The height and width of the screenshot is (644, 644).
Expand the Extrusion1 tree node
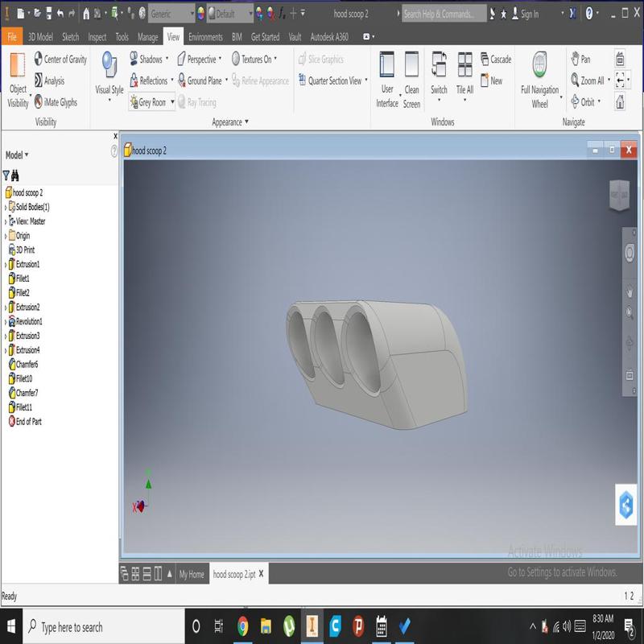click(6, 265)
